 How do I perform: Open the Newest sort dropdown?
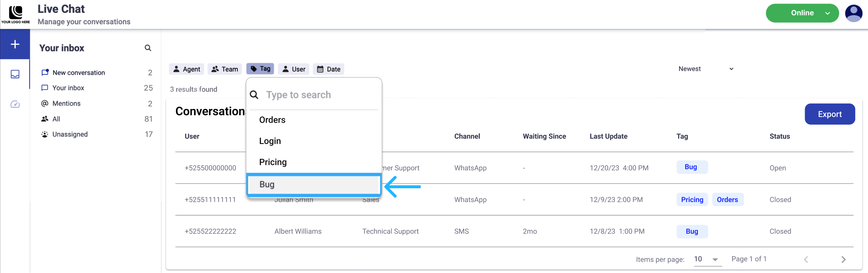(x=706, y=69)
